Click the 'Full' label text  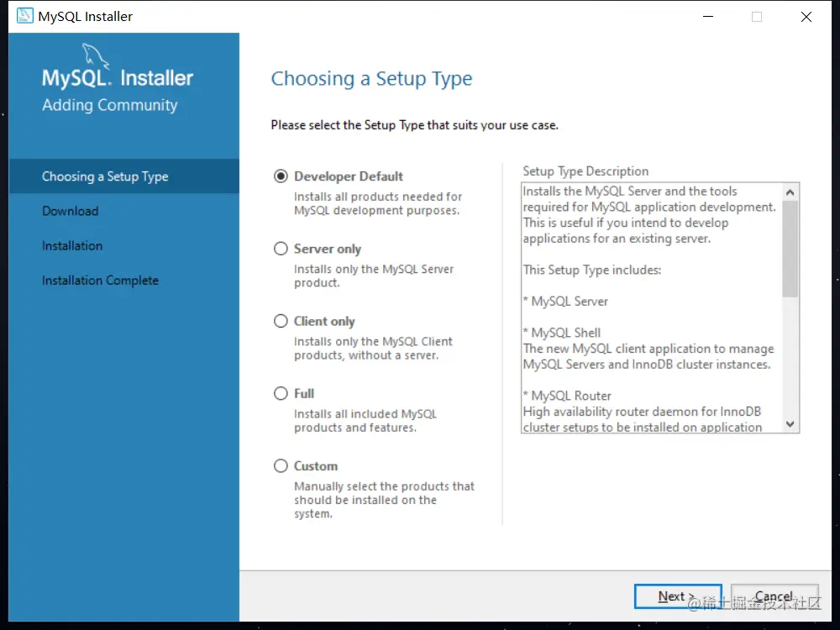click(304, 393)
